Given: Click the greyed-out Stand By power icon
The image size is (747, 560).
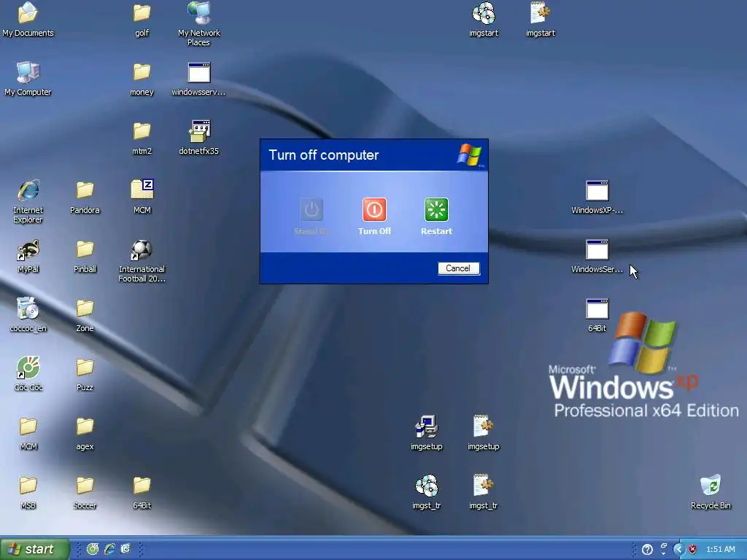Looking at the screenshot, I should (x=311, y=209).
